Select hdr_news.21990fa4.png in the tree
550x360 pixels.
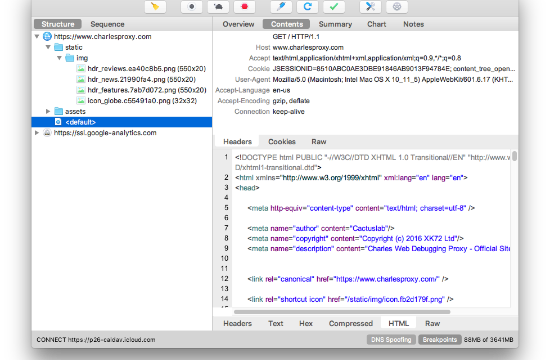pyautogui.click(x=141, y=79)
